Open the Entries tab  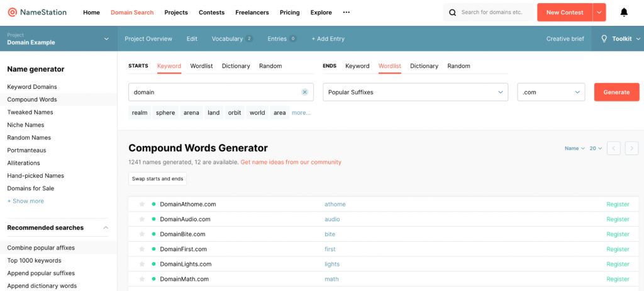(x=282, y=38)
